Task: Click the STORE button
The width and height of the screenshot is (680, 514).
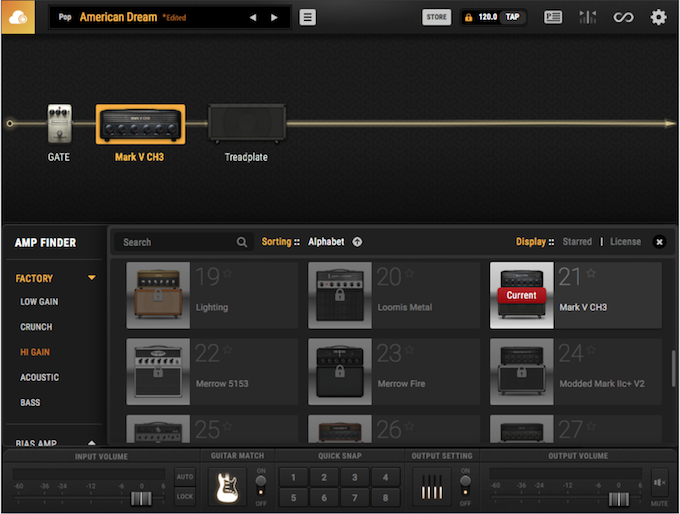Action: tap(436, 17)
